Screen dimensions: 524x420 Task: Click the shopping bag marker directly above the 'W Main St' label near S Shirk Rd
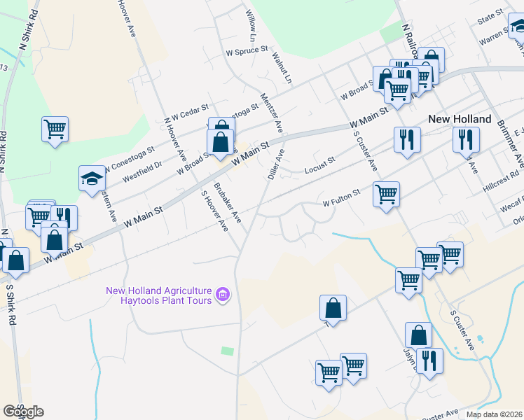click(x=54, y=242)
